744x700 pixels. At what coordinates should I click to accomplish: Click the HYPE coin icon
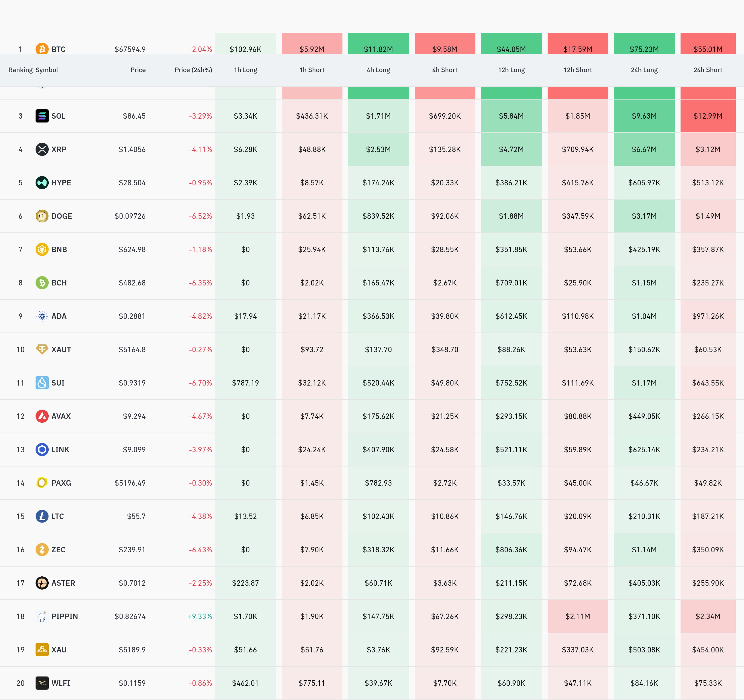(42, 183)
